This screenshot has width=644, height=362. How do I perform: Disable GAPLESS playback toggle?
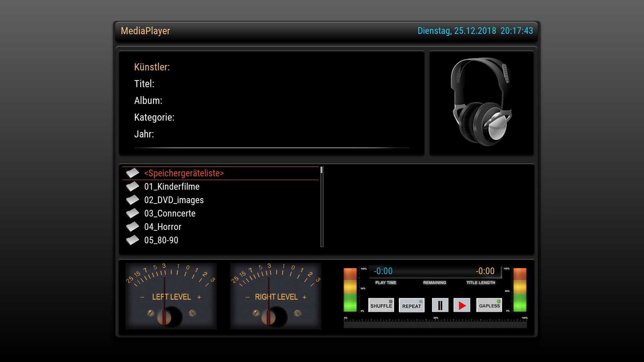click(x=489, y=305)
